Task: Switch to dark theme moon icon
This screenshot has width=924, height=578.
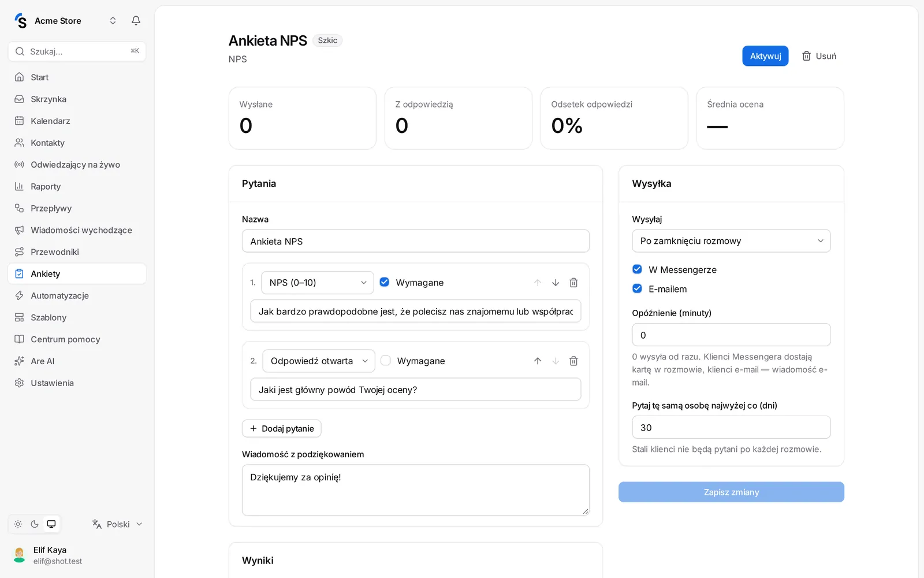Action: (35, 524)
